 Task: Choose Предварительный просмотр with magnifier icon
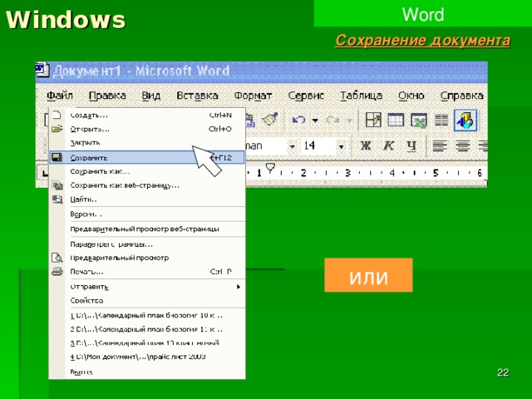pos(147,258)
